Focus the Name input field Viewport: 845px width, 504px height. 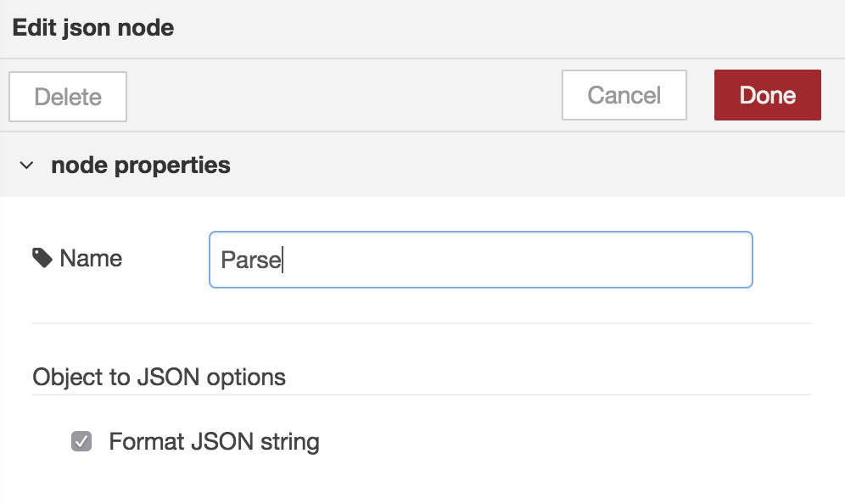tap(481, 260)
